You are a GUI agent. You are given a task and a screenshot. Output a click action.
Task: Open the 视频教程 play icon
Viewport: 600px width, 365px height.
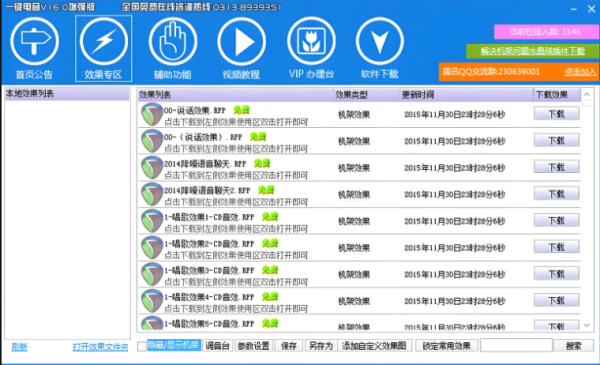[x=241, y=41]
